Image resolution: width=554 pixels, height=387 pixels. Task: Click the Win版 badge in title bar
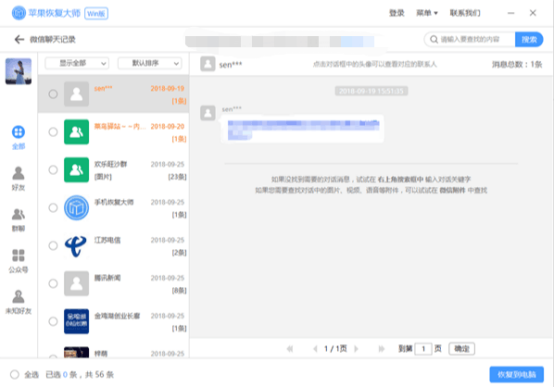tap(96, 13)
